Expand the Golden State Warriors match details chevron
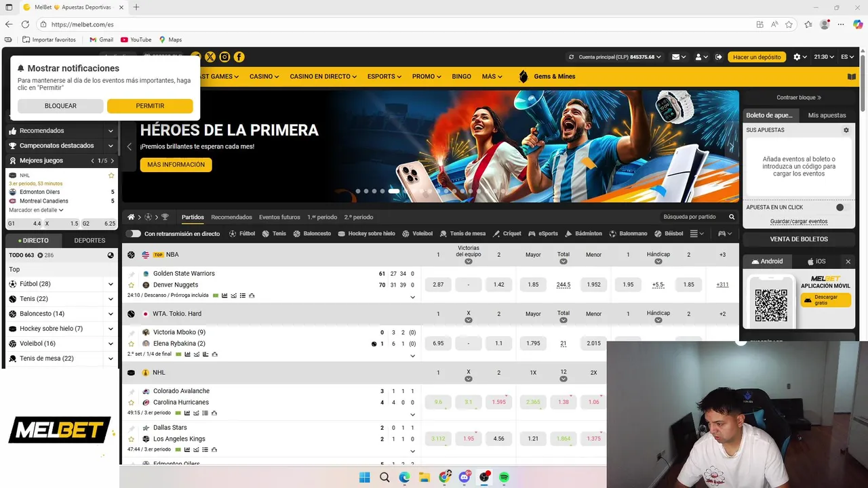The height and width of the screenshot is (488, 868). 412,297
